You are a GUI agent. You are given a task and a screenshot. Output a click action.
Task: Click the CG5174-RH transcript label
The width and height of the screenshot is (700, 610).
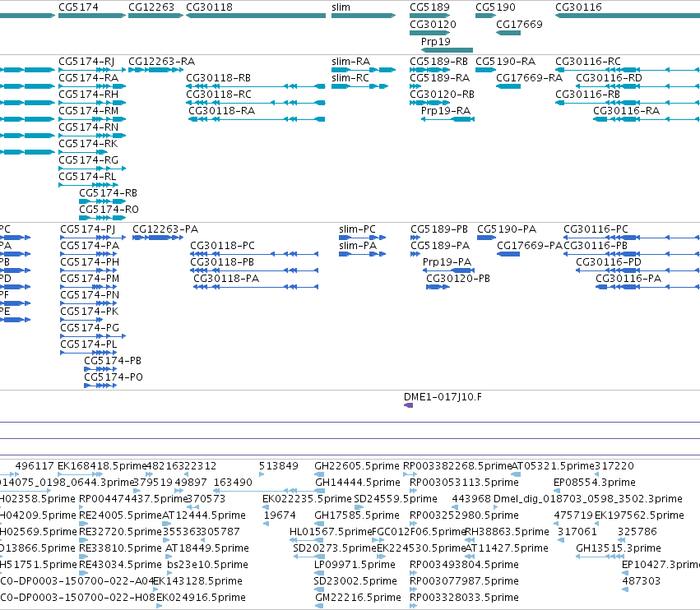88,95
